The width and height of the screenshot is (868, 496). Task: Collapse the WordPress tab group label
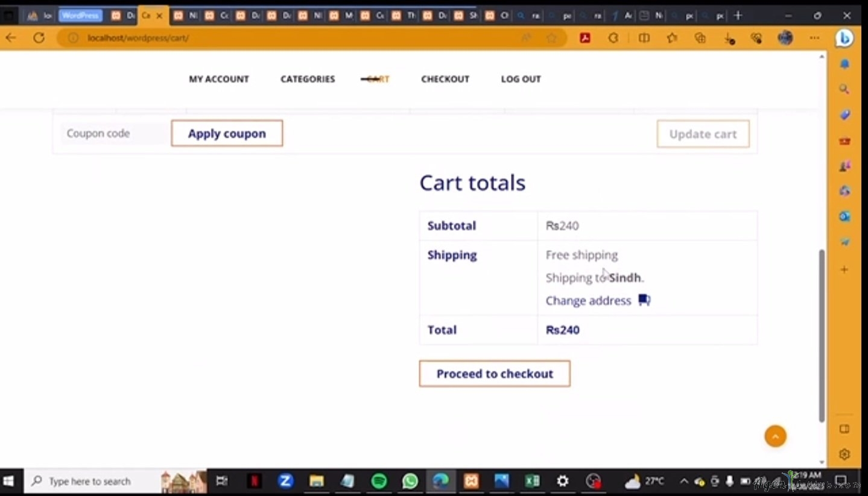[x=80, y=16]
